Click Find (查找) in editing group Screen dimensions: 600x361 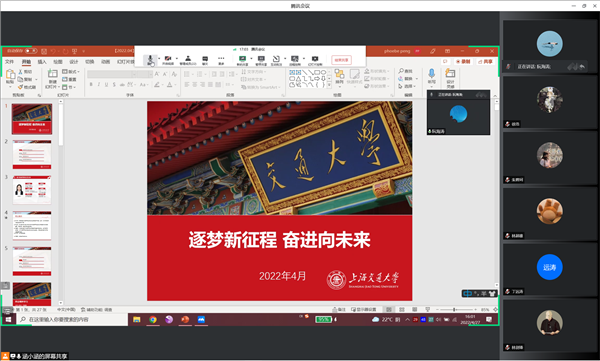click(x=406, y=71)
